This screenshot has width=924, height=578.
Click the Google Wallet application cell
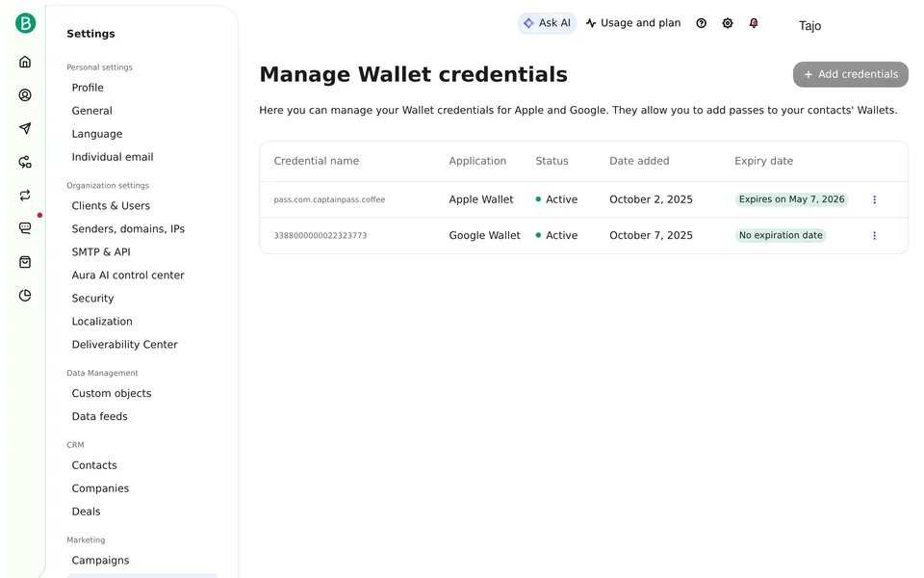point(484,235)
